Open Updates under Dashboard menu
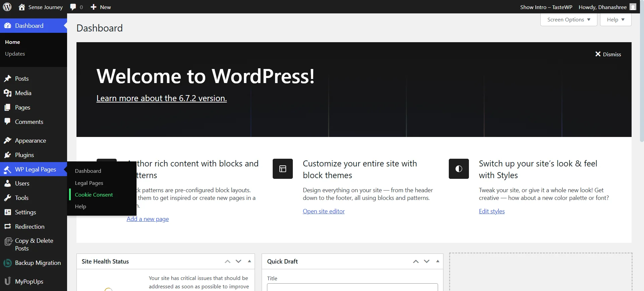Screen dimensions: 644x291 [x=15, y=54]
